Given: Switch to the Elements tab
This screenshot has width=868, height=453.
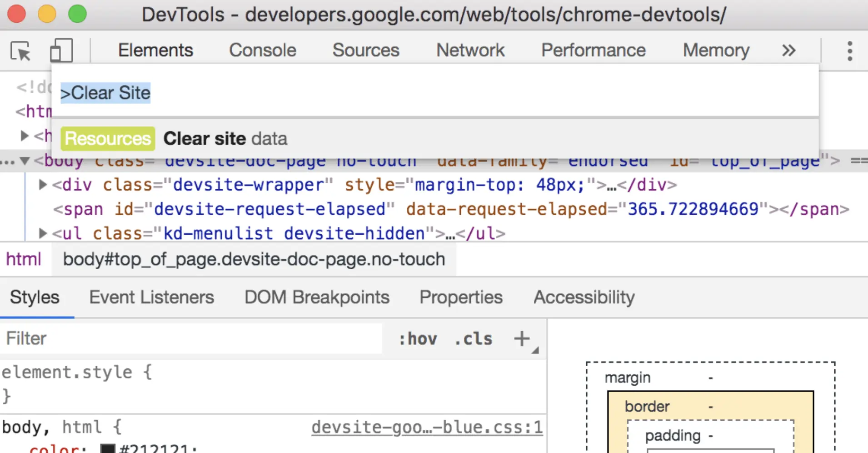Looking at the screenshot, I should click(x=155, y=50).
